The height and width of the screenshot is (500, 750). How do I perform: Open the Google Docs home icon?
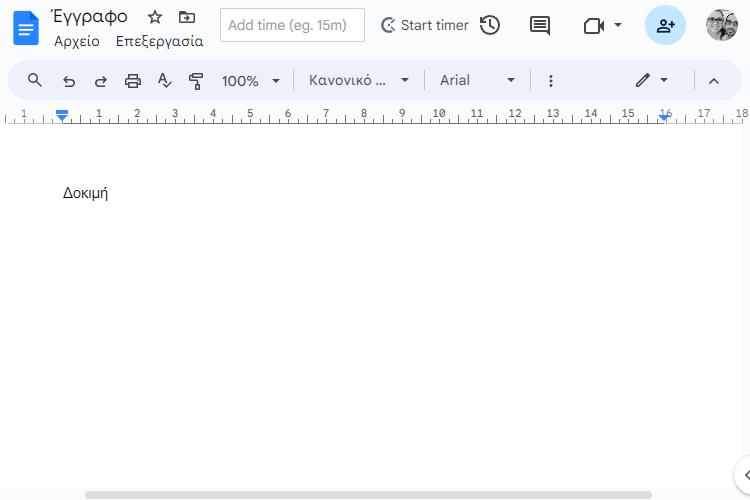pyautogui.click(x=26, y=28)
